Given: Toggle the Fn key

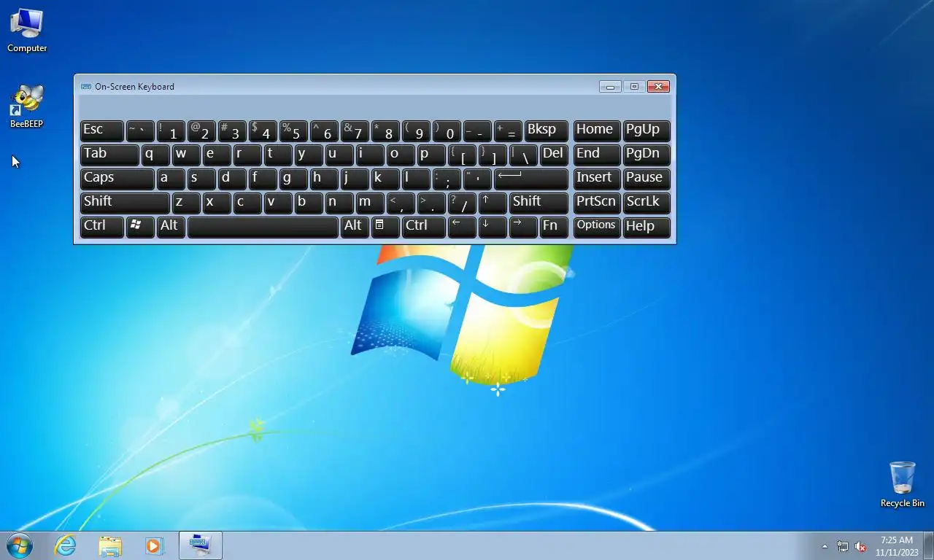Looking at the screenshot, I should pyautogui.click(x=554, y=226).
